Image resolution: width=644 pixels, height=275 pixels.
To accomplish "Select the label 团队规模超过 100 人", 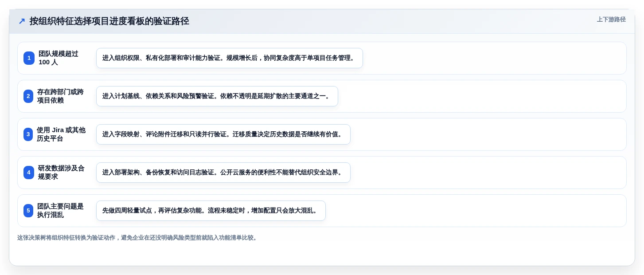I will click(59, 58).
